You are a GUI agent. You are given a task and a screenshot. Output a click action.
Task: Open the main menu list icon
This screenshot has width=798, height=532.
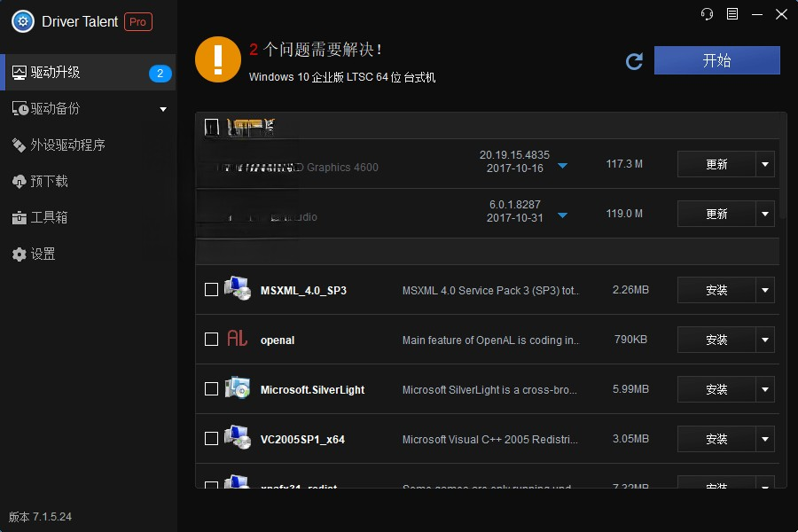click(x=731, y=14)
